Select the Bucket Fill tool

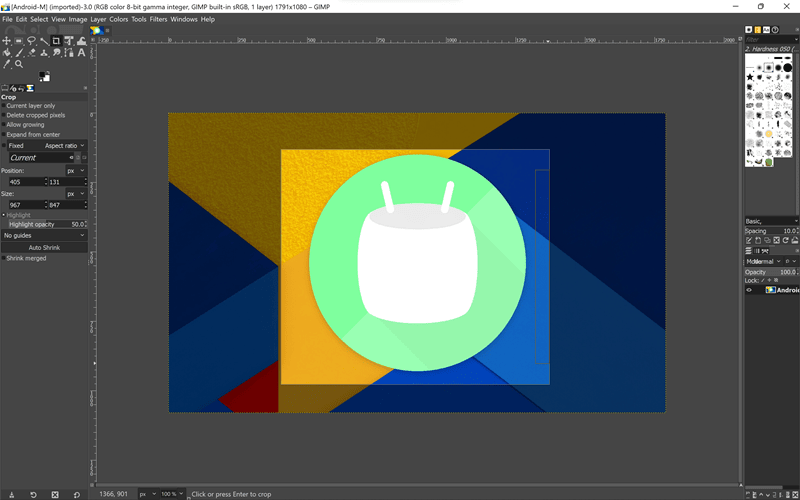[7, 53]
